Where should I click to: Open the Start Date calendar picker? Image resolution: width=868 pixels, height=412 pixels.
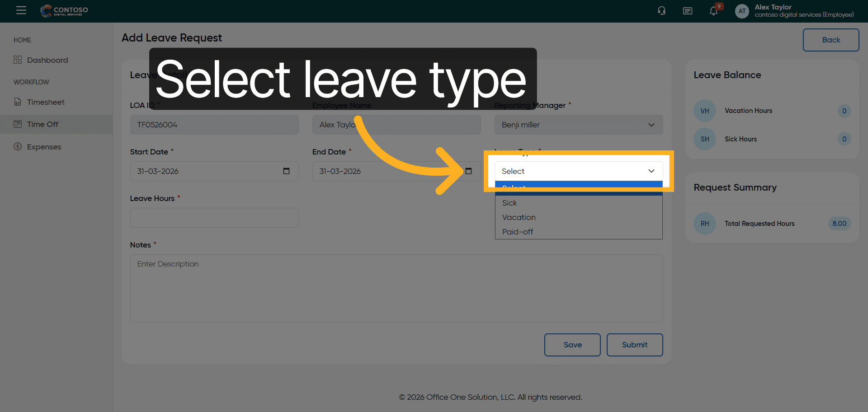286,171
